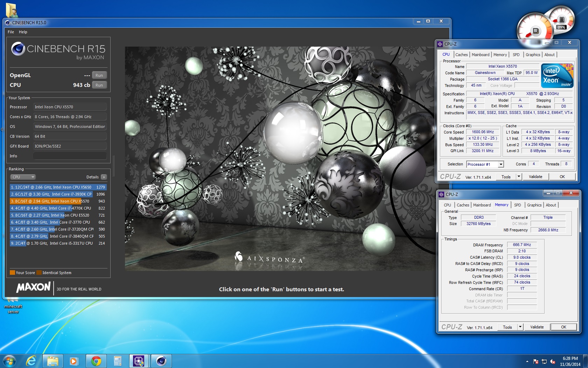The height and width of the screenshot is (368, 588).
Task: Open the Help menu in Cinebench
Action: [23, 32]
